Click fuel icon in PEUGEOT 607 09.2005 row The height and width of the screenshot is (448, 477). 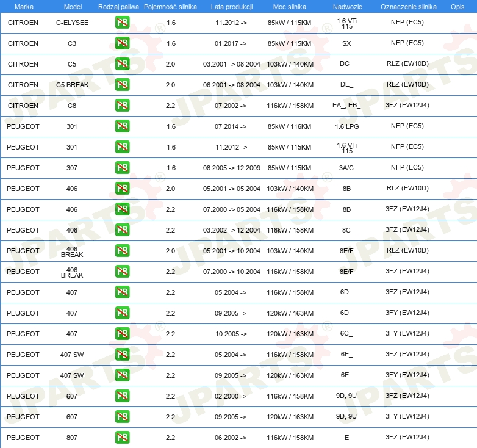122,417
